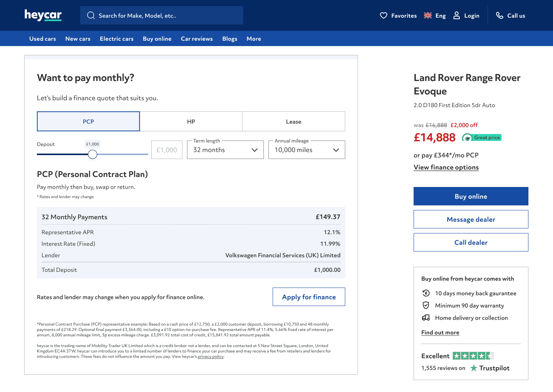Click the deposit slider handle

tap(93, 154)
